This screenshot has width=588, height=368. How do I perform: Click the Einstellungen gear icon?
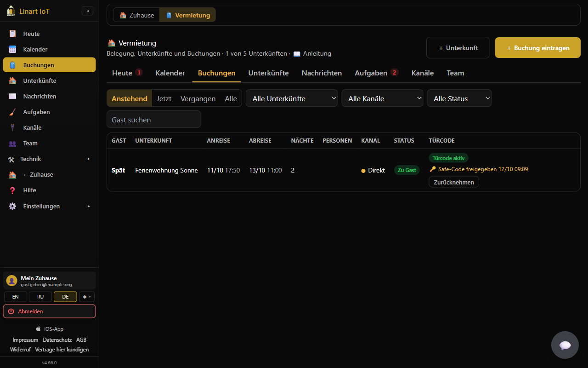(x=12, y=206)
